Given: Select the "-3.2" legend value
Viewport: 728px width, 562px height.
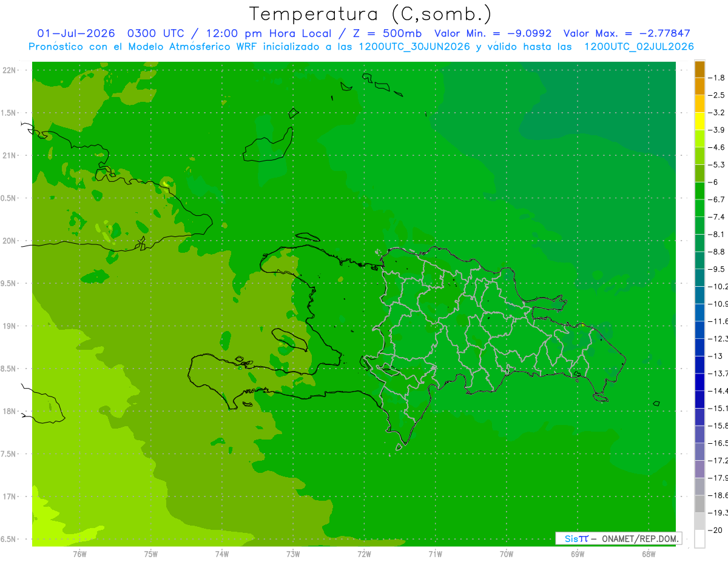Looking at the screenshot, I should (718, 113).
